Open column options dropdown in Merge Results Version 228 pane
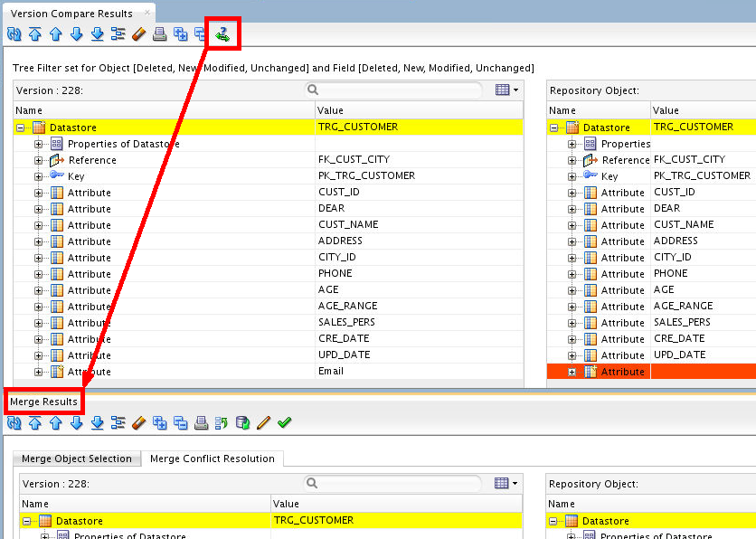 point(506,483)
